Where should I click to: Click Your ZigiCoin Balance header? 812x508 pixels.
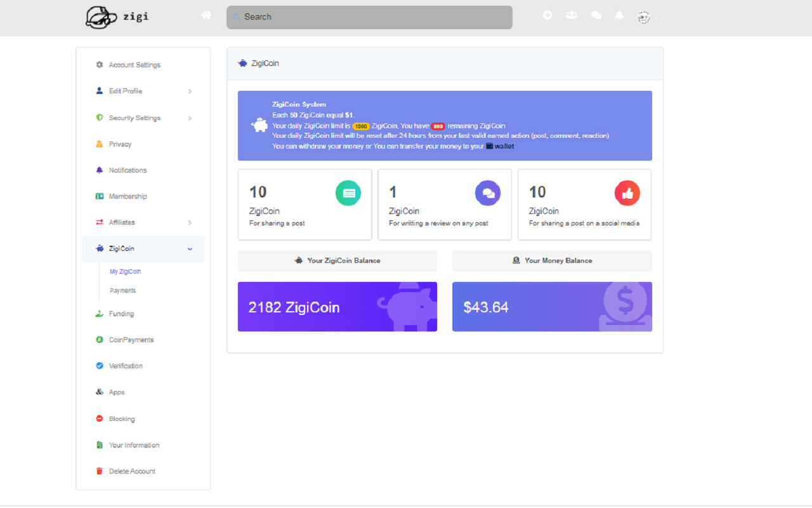(x=337, y=260)
